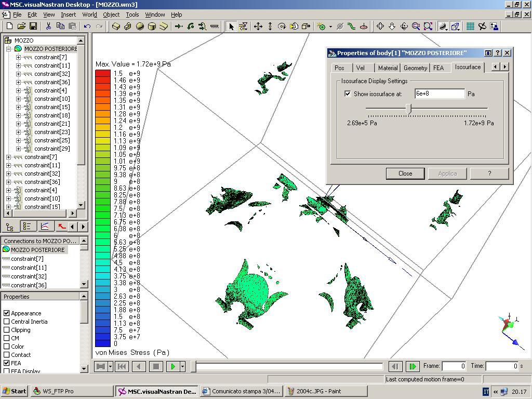The image size is (532, 399).
Task: Tick the Color property checkbox
Action: [6, 347]
